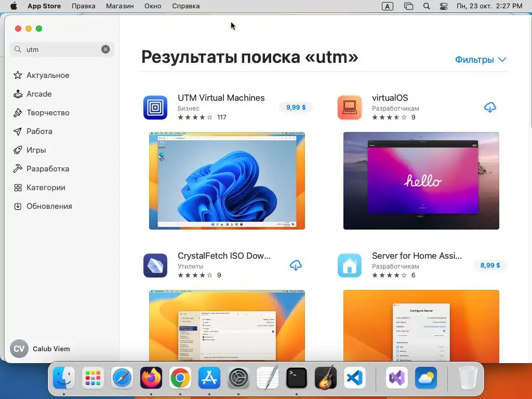The width and height of the screenshot is (532, 399).
Task: Open the UTM Virtual Machines app icon
Action: (x=155, y=108)
